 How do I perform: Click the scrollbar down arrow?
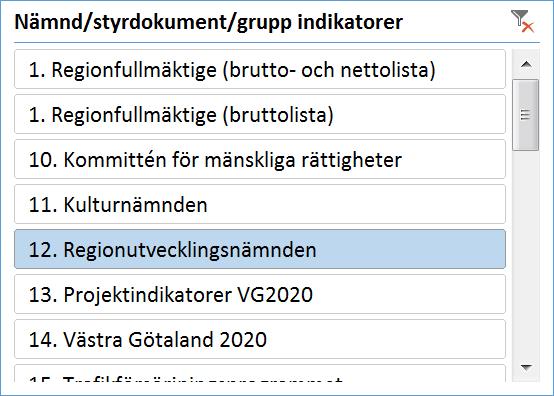click(526, 368)
